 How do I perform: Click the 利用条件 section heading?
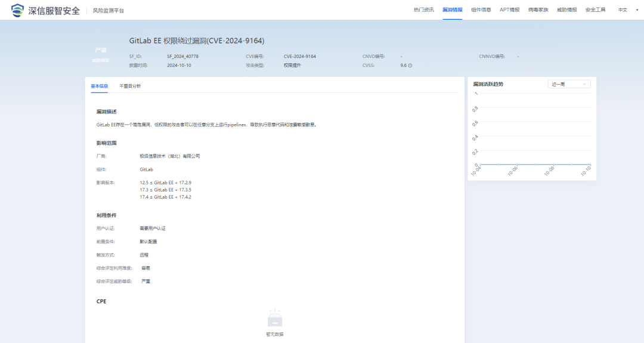click(106, 215)
